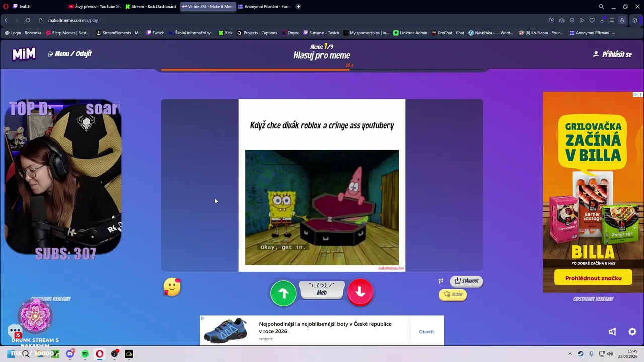The width and height of the screenshot is (644, 362).
Task: Search open tabs with the magnifier
Action: (601, 7)
